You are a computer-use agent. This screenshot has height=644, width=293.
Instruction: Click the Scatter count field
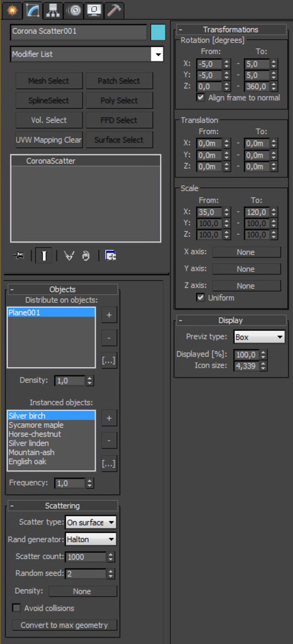(86, 557)
